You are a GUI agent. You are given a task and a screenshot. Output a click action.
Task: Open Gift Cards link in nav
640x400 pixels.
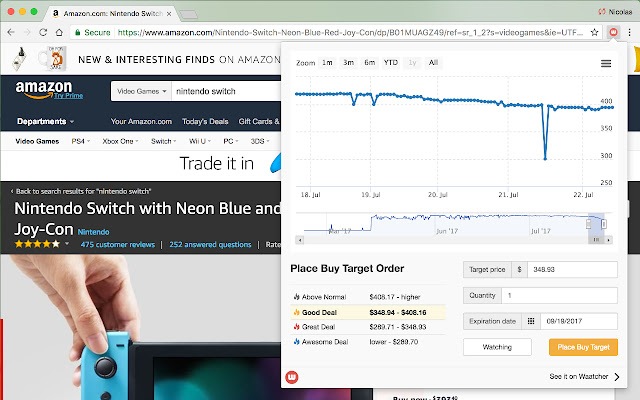259,121
